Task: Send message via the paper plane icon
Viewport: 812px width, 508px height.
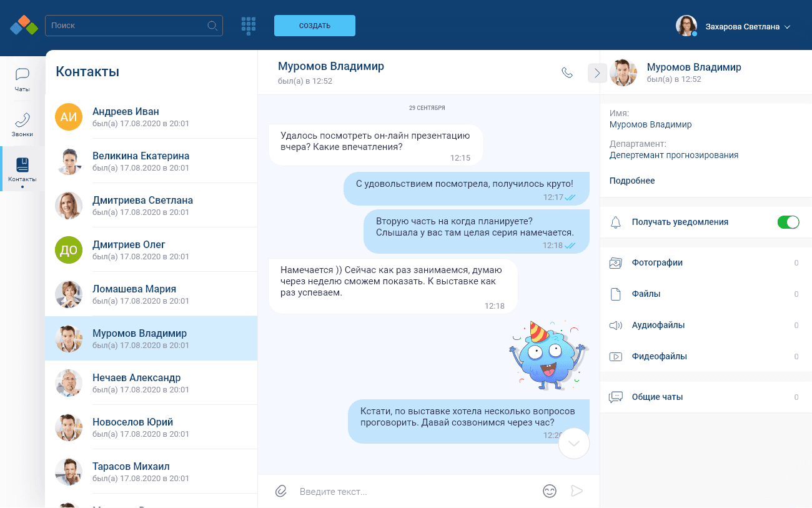Action: [576, 491]
